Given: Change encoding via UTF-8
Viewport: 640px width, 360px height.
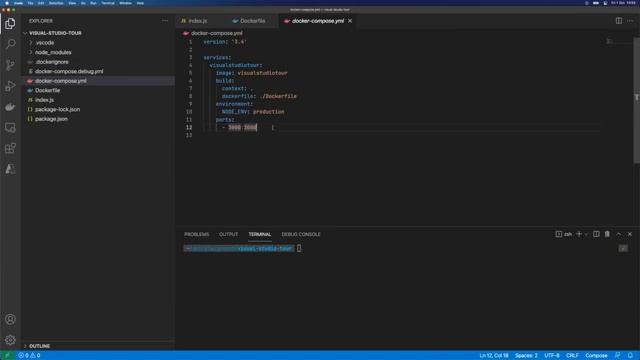Looking at the screenshot, I should click(x=552, y=356).
